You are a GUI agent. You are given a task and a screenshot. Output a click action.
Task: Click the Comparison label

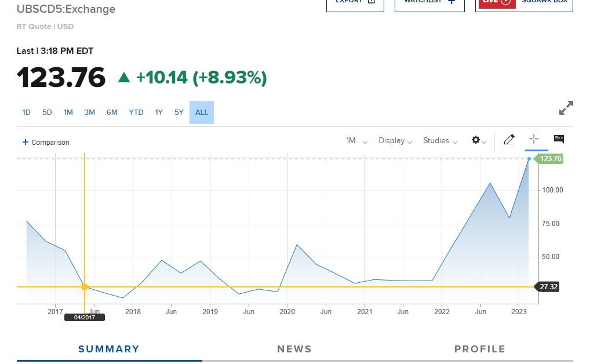[50, 142]
